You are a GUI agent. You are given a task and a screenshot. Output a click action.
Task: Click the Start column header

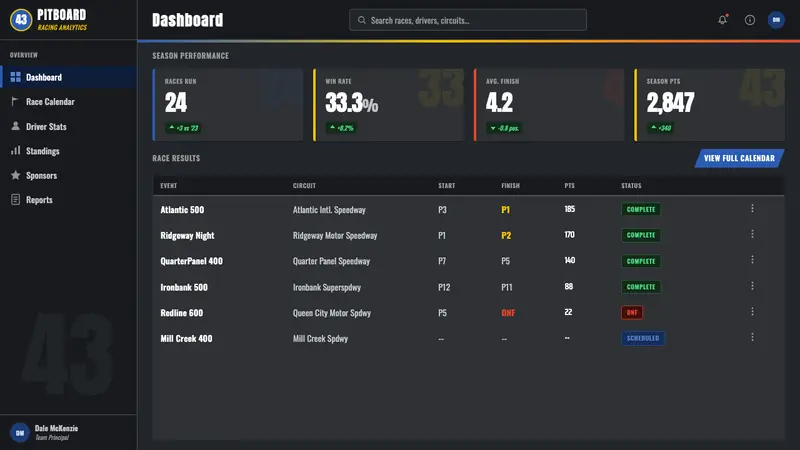[446, 186]
